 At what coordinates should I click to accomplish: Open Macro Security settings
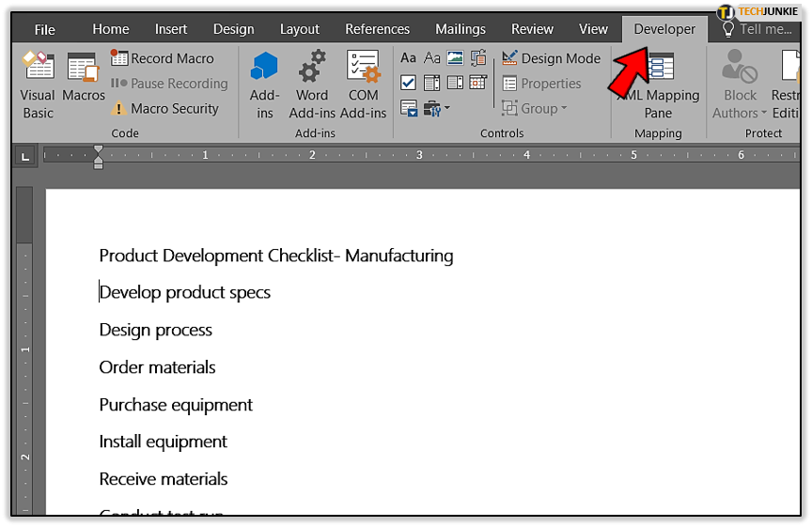point(164,108)
